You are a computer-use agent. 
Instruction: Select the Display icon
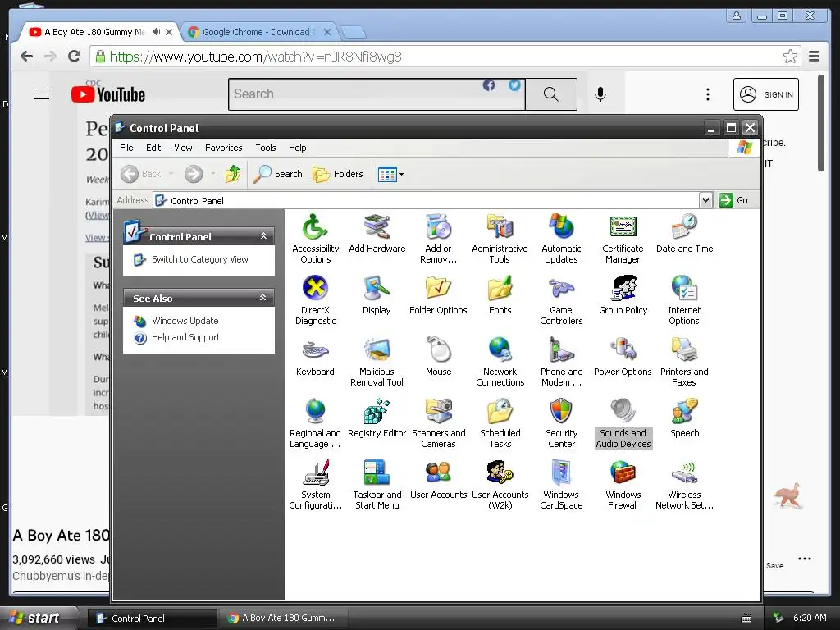[377, 295]
